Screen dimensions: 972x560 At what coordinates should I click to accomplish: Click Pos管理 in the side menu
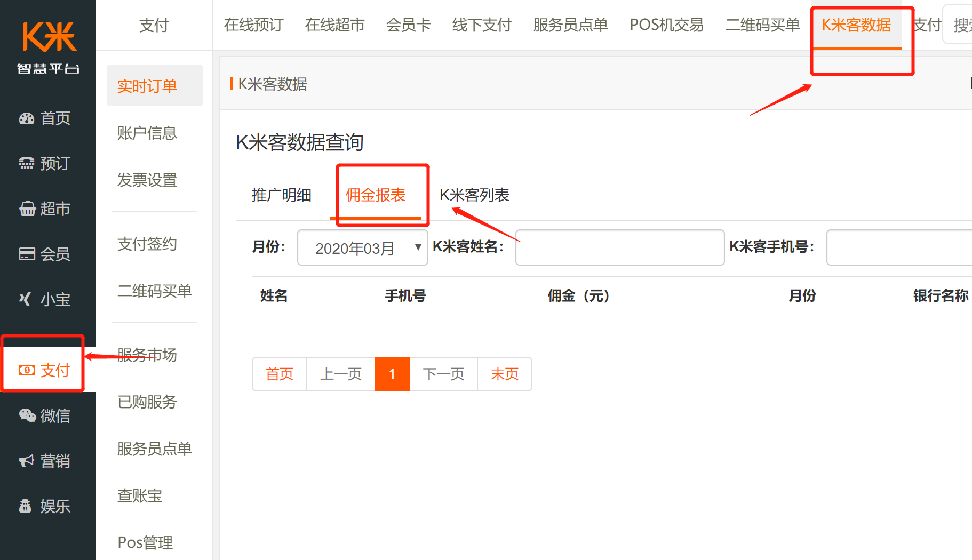[145, 543]
